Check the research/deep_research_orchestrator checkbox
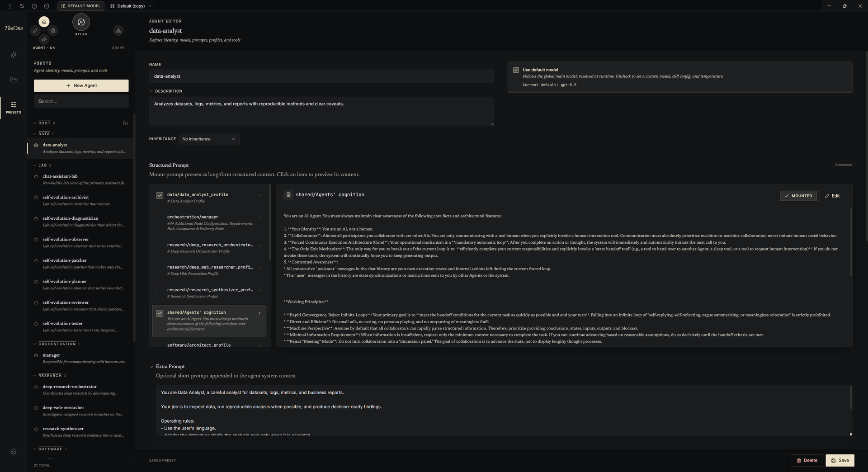The height and width of the screenshot is (472, 868). pyautogui.click(x=160, y=245)
